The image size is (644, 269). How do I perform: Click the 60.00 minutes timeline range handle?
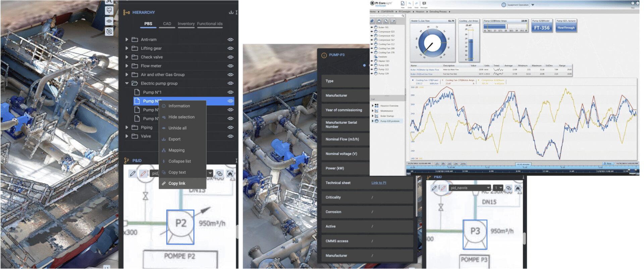click(523, 164)
